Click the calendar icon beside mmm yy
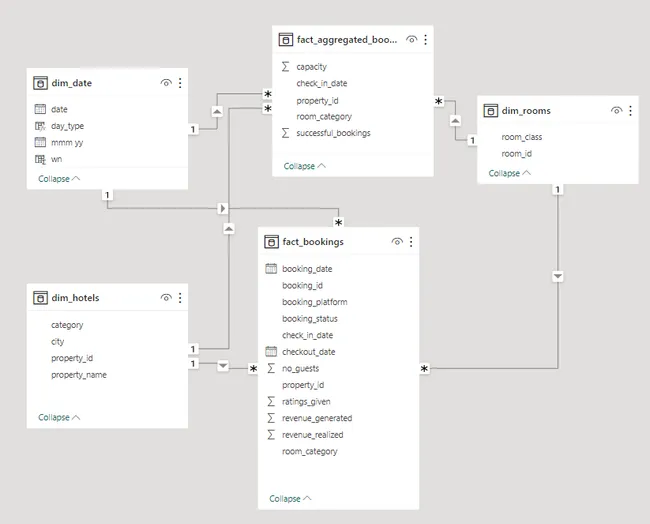 pyautogui.click(x=40, y=142)
